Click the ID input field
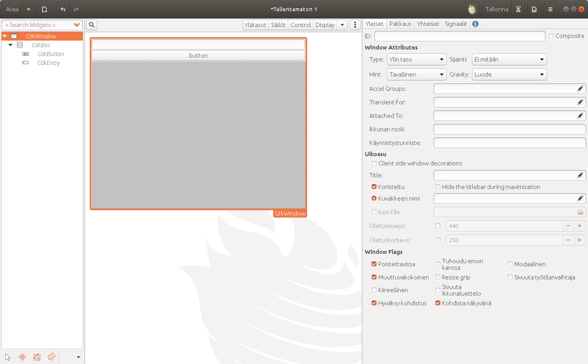The height and width of the screenshot is (364, 588). click(x=460, y=36)
